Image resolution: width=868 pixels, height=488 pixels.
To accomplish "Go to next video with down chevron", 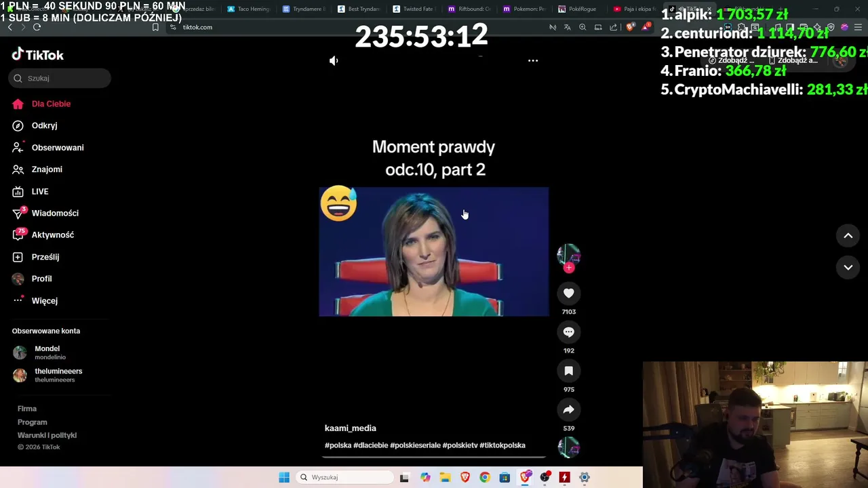I will (848, 267).
